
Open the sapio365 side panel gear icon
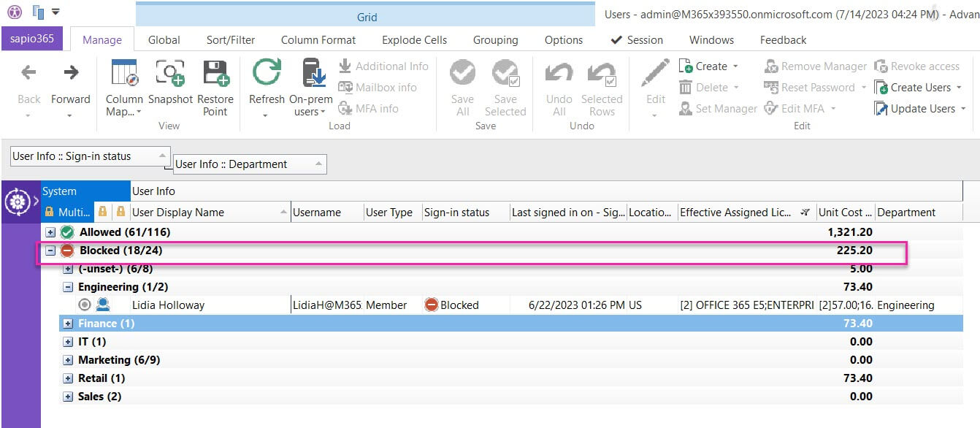pos(17,201)
